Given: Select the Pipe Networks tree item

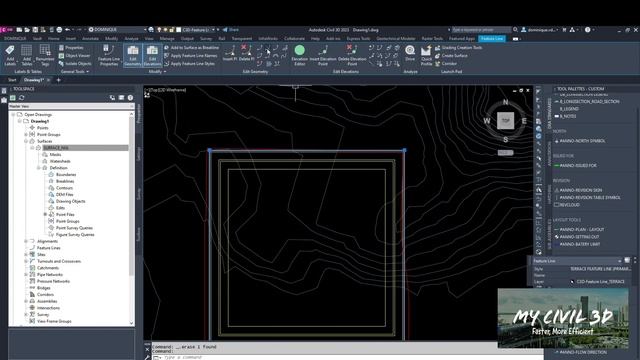Looking at the screenshot, I should pyautogui.click(x=50, y=275).
